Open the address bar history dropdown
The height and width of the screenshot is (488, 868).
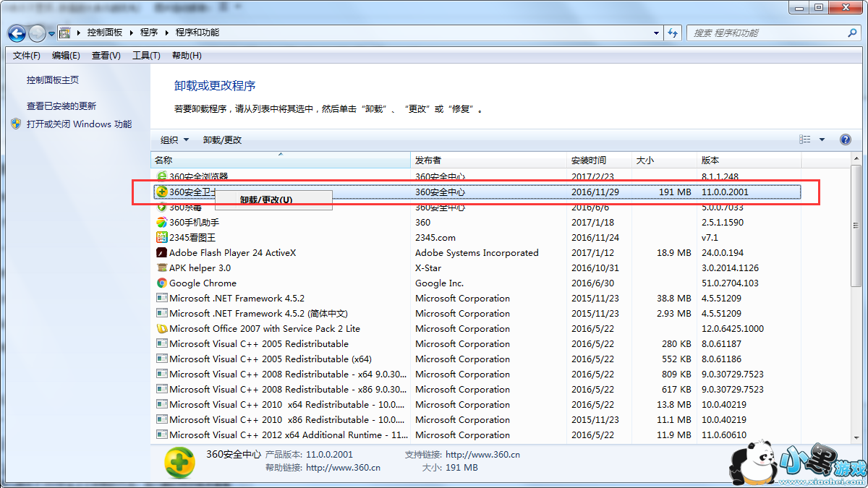pyautogui.click(x=657, y=33)
